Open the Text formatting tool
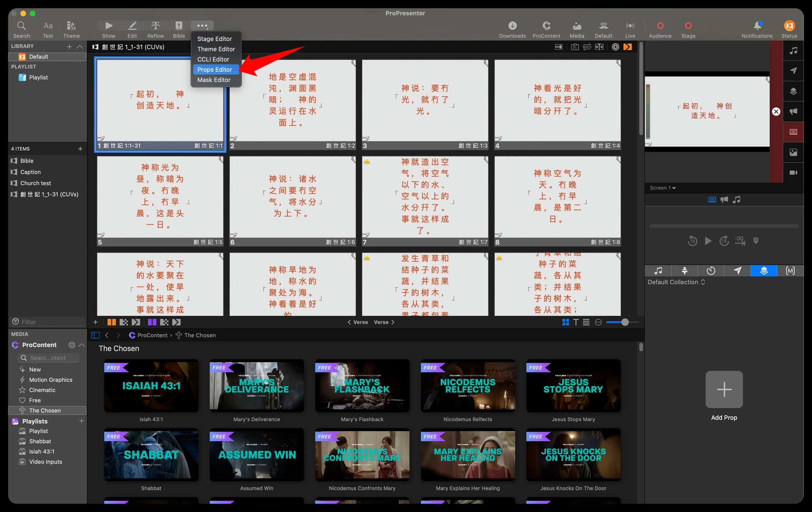The image size is (812, 512). pyautogui.click(x=48, y=29)
